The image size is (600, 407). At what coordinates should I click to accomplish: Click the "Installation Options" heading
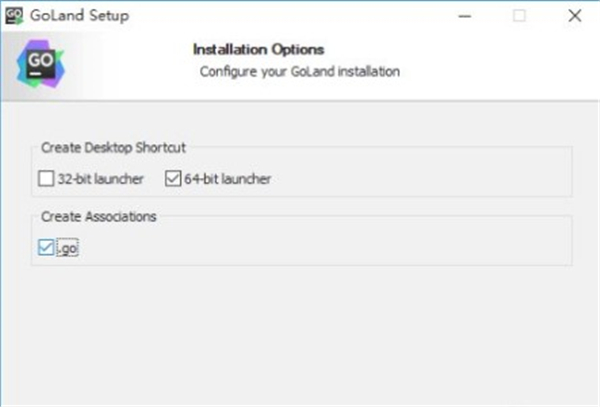click(259, 48)
